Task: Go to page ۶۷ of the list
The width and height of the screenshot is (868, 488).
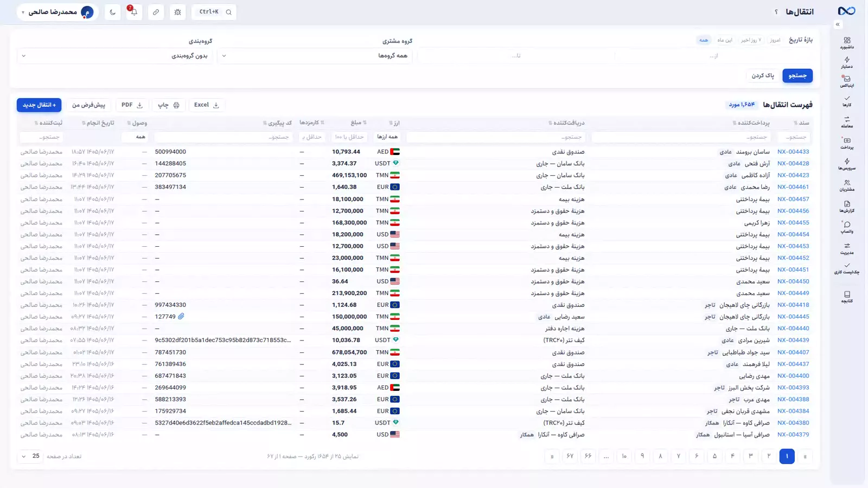Action: pos(570,456)
